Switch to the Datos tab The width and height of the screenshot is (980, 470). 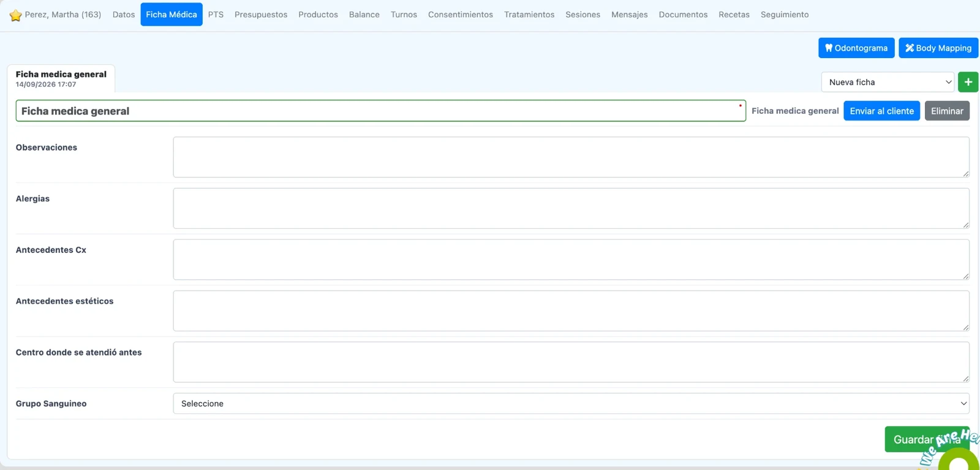[124, 15]
